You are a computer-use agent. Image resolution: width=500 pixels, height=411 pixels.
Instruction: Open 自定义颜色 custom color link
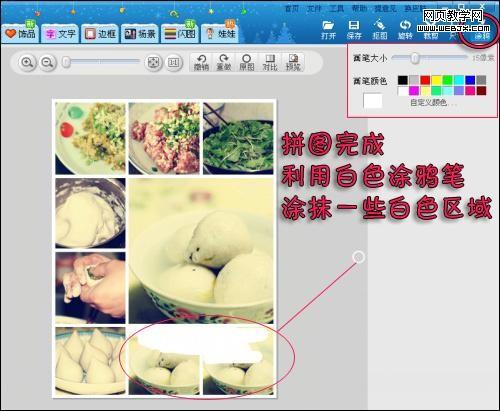433,102
